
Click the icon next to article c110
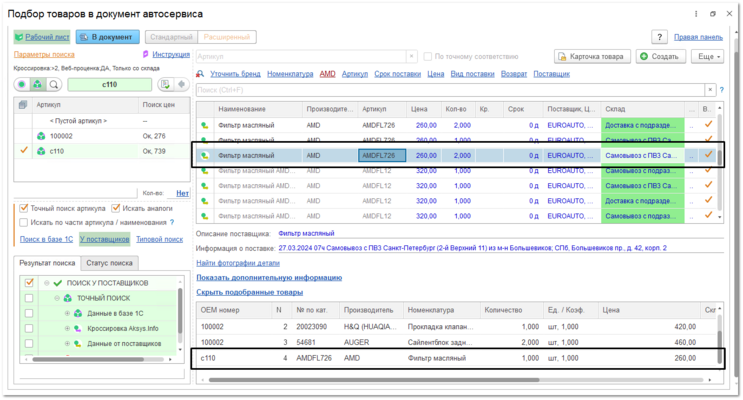41,151
